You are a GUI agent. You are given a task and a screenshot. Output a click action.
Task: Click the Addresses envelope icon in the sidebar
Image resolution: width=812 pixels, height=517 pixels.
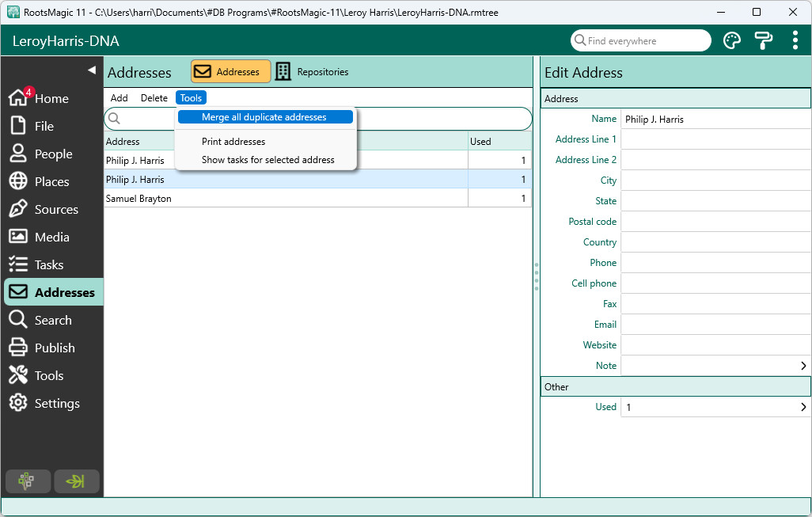[x=18, y=291]
